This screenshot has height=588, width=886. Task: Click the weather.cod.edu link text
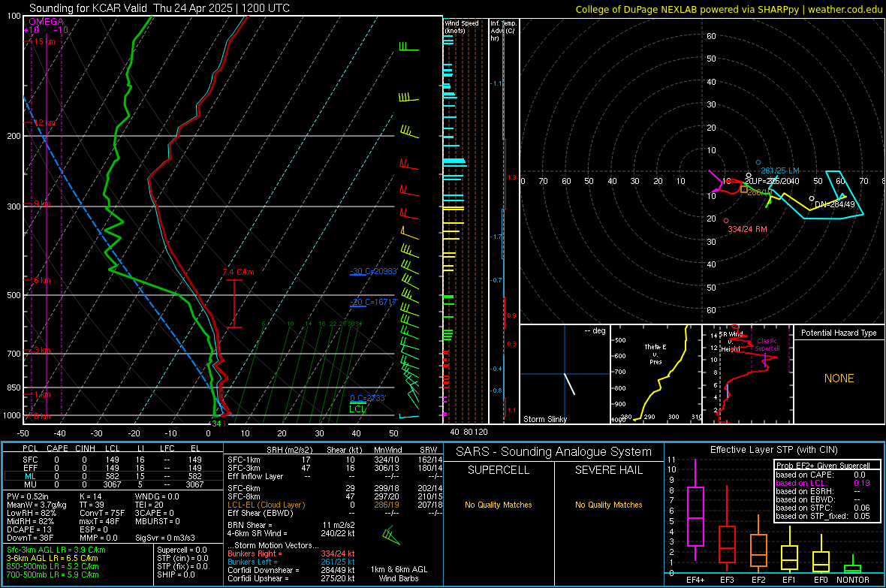point(845,9)
